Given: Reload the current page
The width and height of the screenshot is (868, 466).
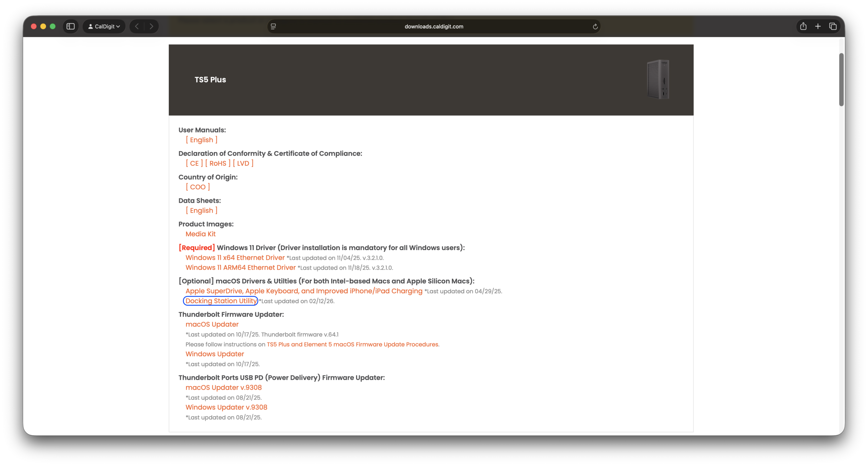Looking at the screenshot, I should [595, 26].
